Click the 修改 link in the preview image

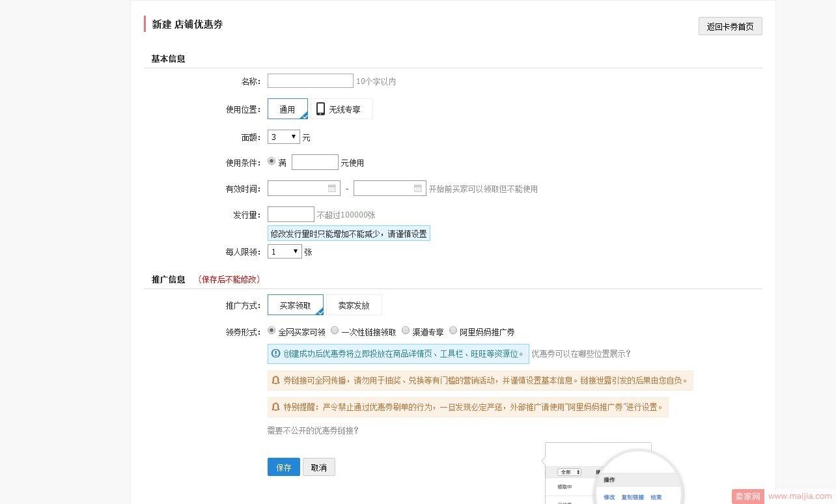pos(609,497)
